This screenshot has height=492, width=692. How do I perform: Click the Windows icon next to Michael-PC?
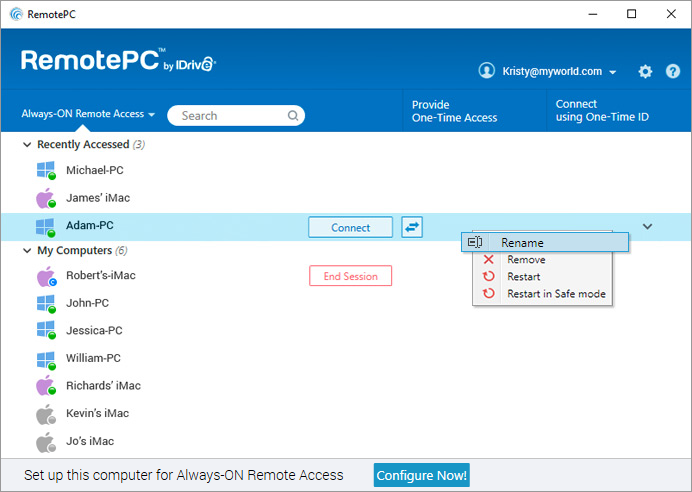click(46, 170)
